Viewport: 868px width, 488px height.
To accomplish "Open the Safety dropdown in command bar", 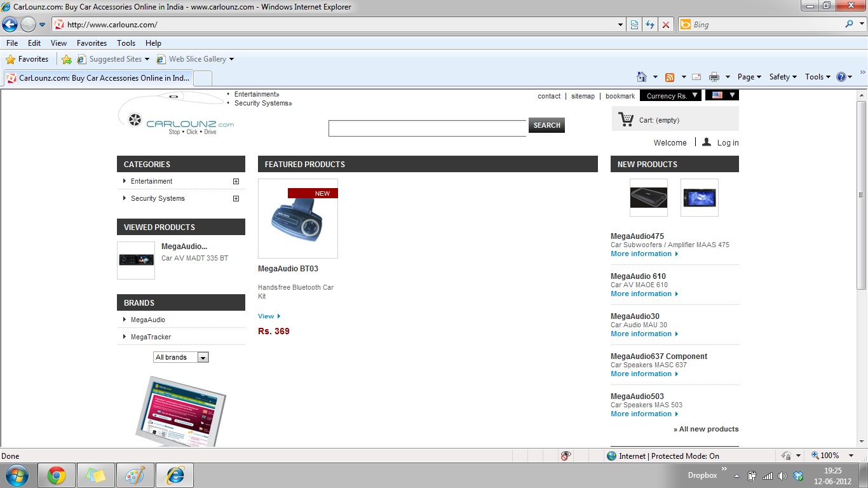I will coord(783,77).
